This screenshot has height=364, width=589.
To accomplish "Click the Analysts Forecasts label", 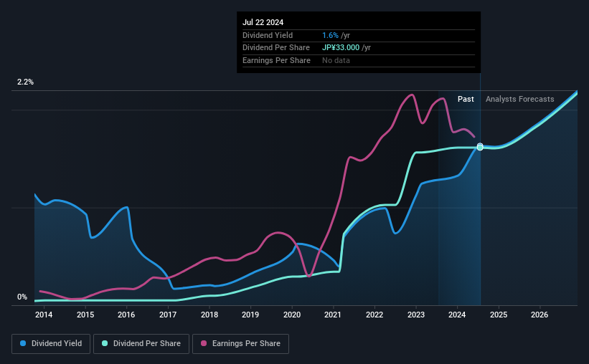I will [519, 99].
